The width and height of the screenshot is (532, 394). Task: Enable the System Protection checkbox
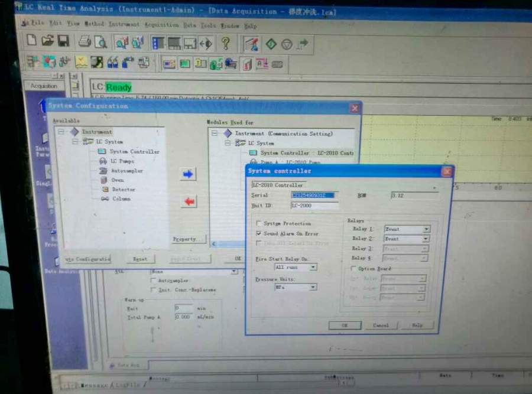pos(259,223)
